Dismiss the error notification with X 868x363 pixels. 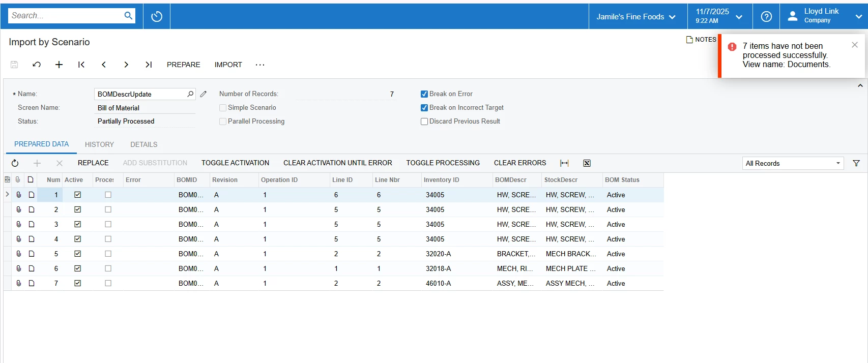click(x=855, y=45)
